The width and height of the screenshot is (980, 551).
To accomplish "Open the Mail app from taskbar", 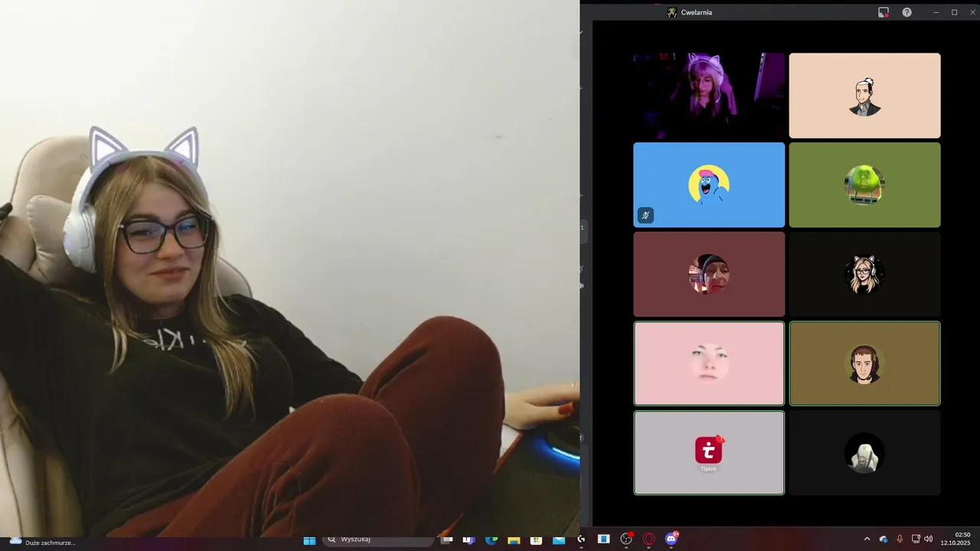I will pyautogui.click(x=559, y=540).
